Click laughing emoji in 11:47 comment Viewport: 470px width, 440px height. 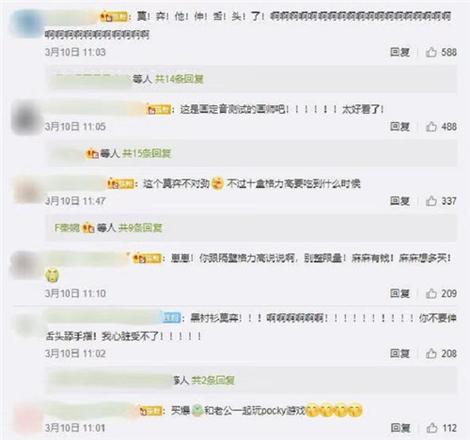click(218, 183)
